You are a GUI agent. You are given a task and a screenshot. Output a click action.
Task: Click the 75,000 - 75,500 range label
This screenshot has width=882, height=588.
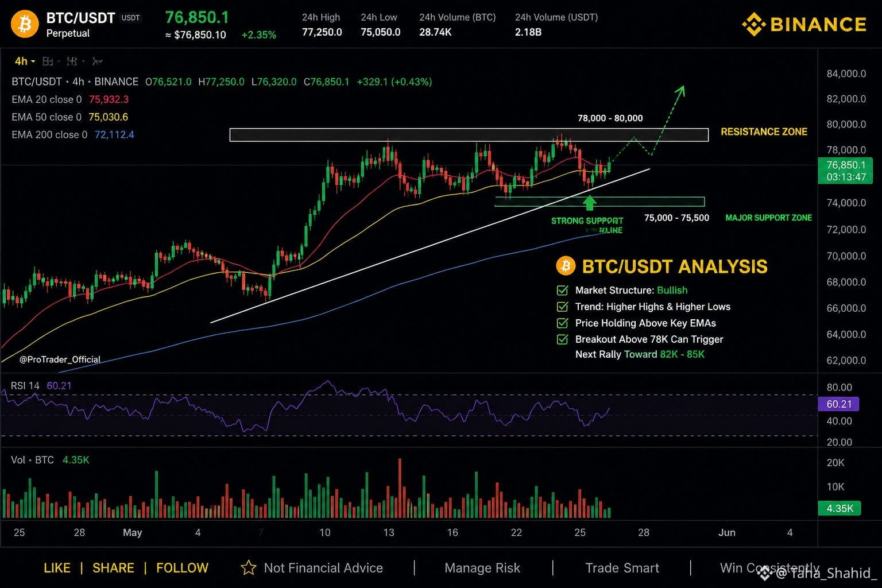(x=676, y=218)
